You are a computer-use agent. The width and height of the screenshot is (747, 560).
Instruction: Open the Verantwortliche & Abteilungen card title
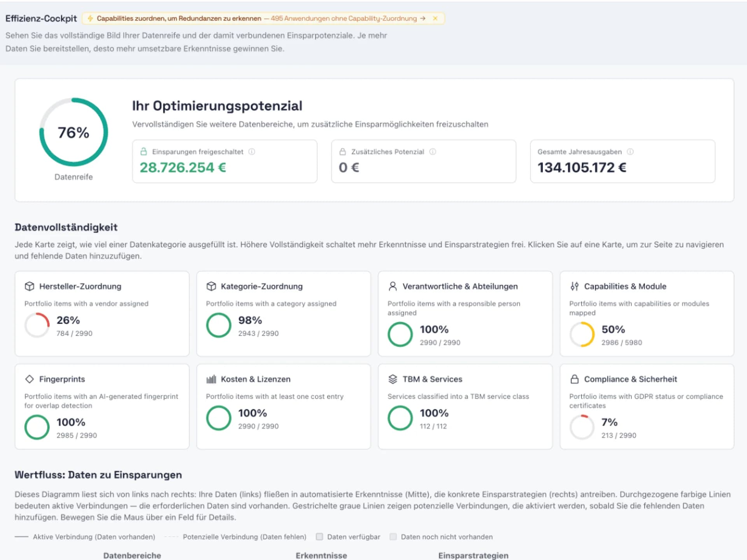tap(460, 286)
